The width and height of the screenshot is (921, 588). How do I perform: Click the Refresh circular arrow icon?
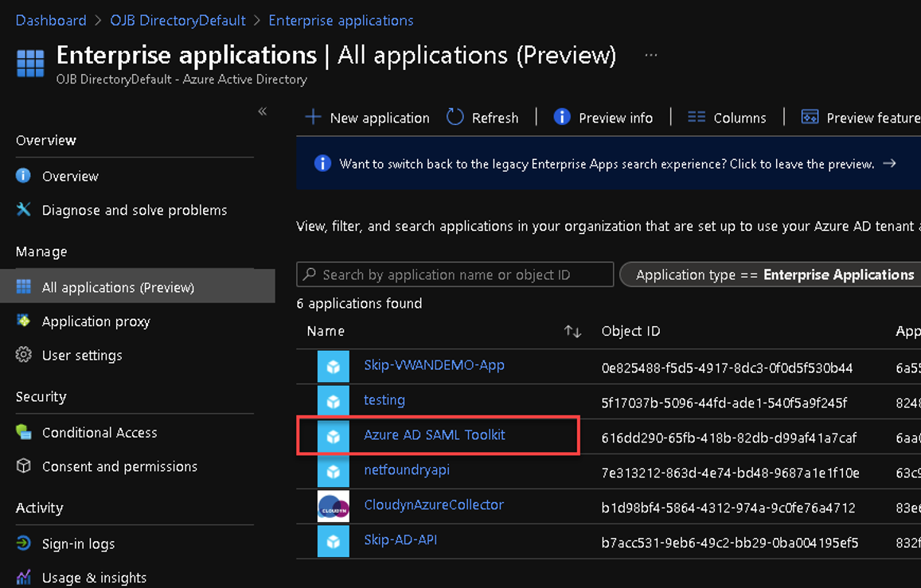(455, 117)
